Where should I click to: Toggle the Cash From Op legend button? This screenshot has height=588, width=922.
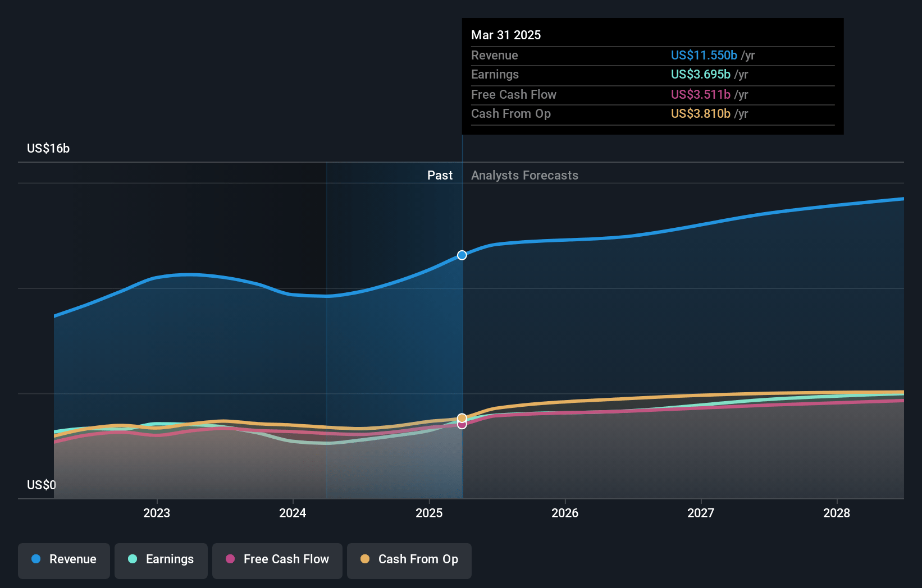point(409,561)
